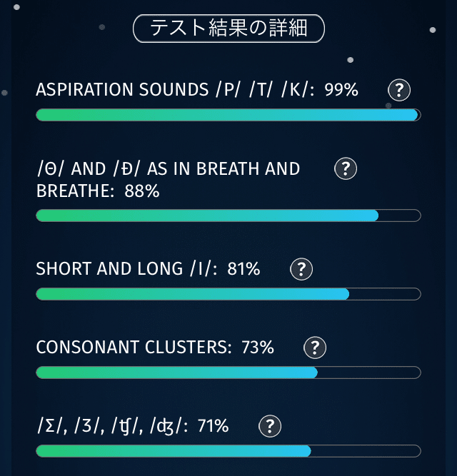
Task: Show help for Short and Long /I/
Action: coord(301,269)
